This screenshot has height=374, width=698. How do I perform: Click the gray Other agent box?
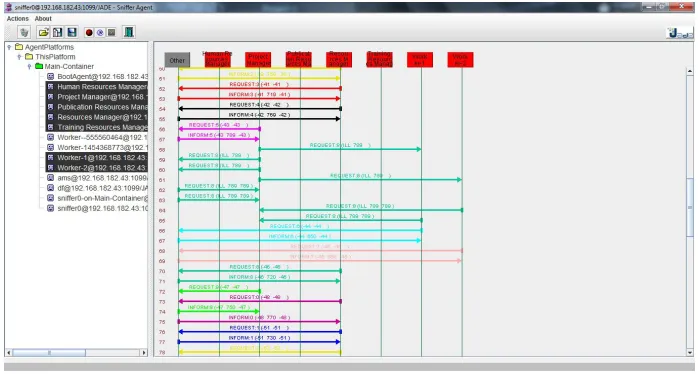pyautogui.click(x=177, y=60)
